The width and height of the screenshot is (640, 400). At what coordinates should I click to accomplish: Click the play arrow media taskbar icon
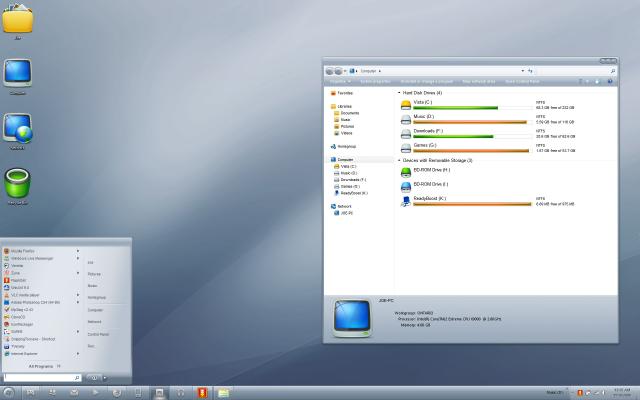95,393
